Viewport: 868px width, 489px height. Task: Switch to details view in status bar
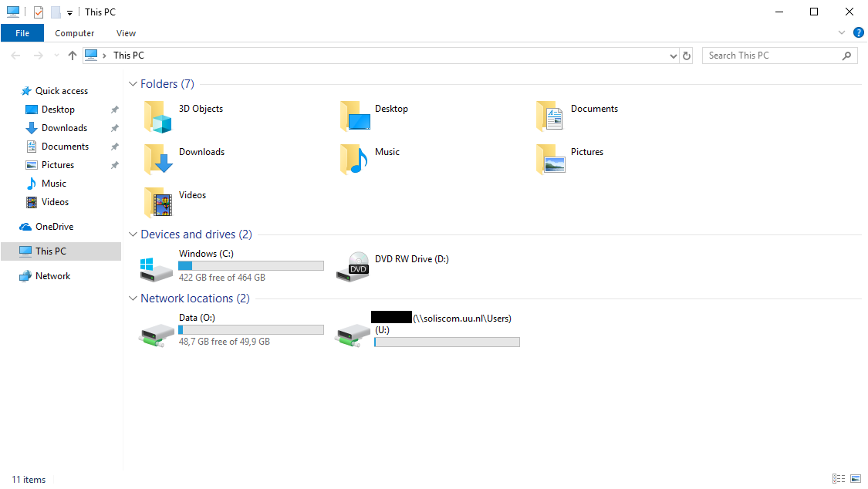839,479
